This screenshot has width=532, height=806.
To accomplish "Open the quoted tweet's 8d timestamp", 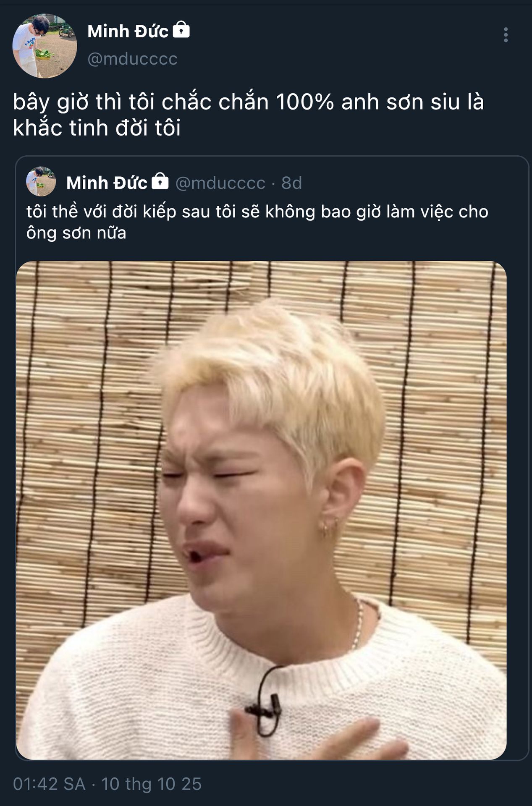I will point(291,183).
